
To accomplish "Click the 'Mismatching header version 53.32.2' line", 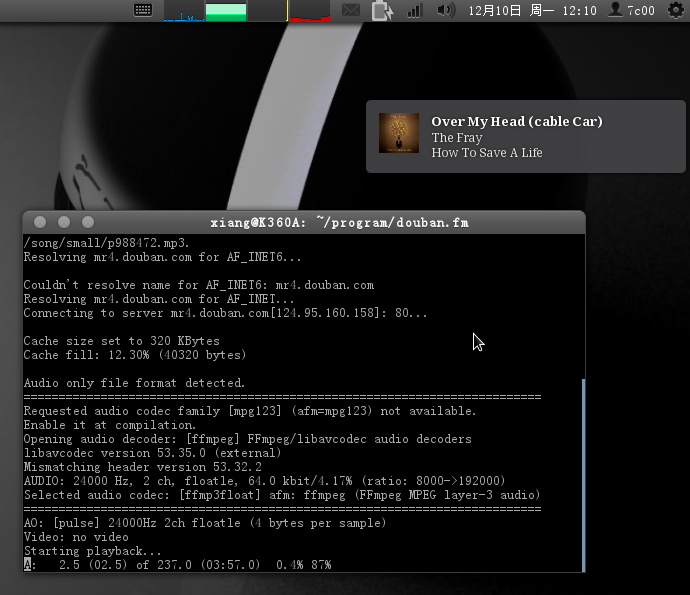I will pyautogui.click(x=143, y=467).
